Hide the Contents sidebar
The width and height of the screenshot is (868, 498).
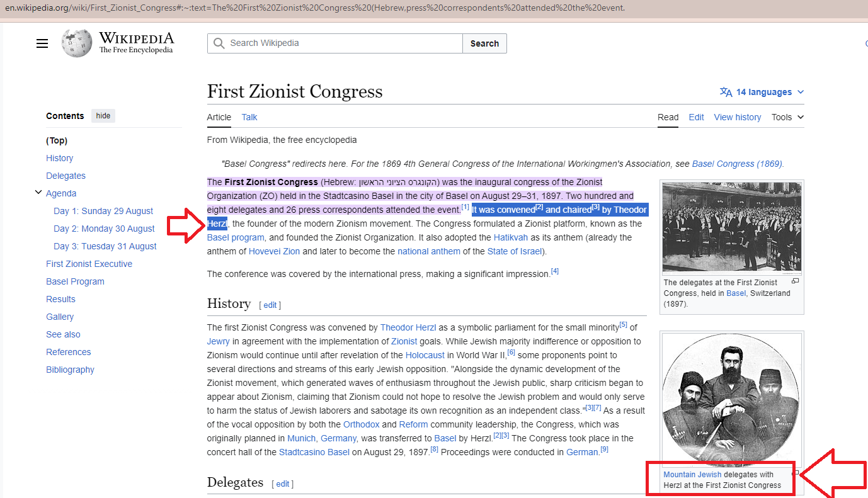tap(103, 116)
